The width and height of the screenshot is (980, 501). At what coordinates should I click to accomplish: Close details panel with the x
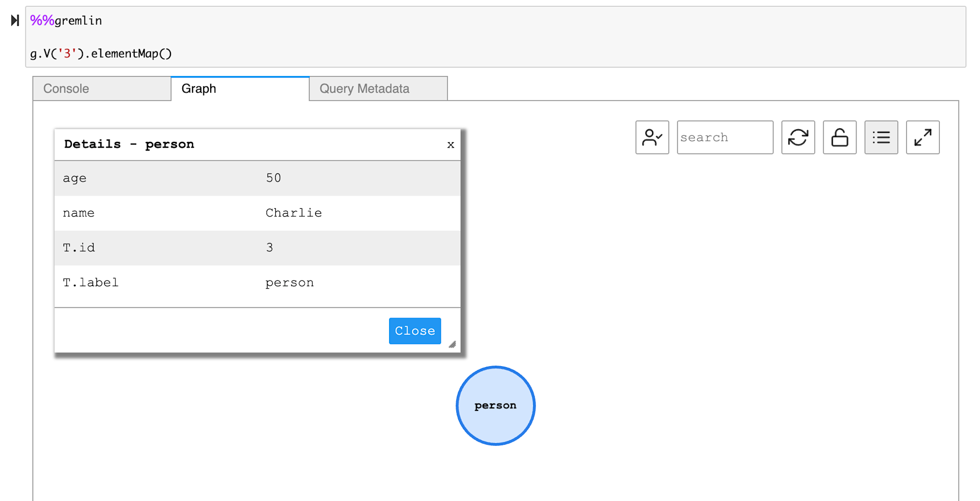[451, 145]
